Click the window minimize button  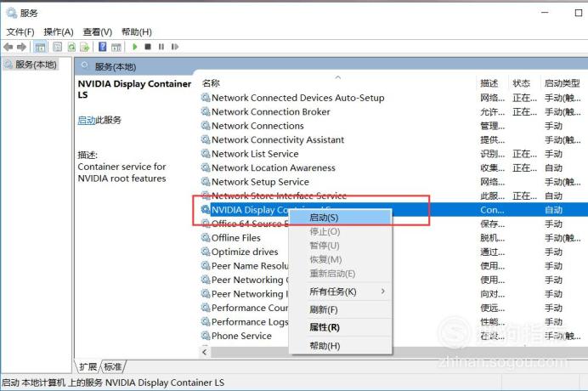(x=545, y=13)
